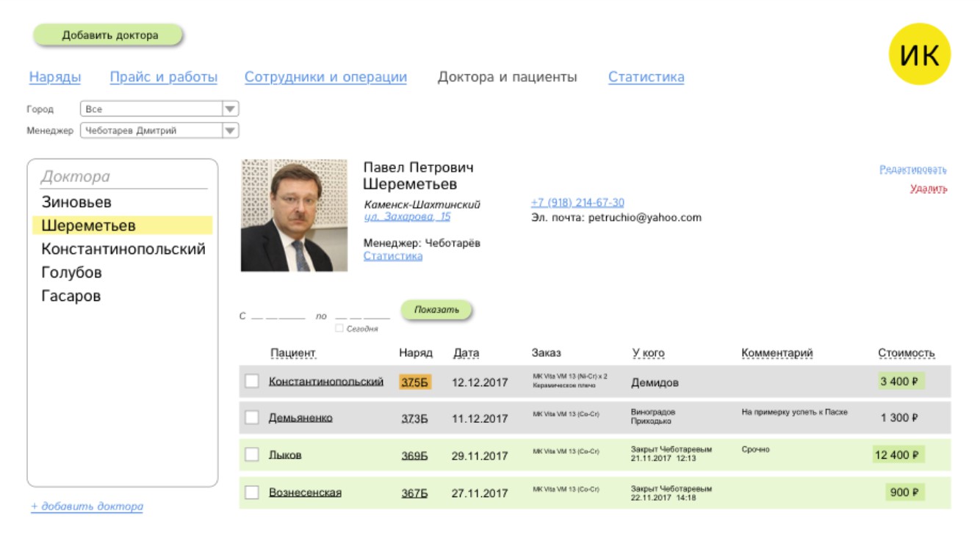Sort by the Дата column header

(466, 353)
